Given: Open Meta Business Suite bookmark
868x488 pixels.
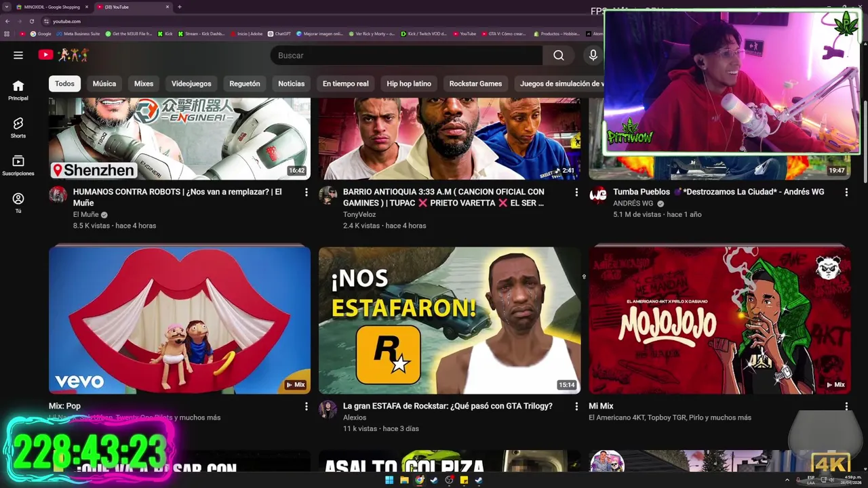Looking at the screenshot, I should 78,33.
